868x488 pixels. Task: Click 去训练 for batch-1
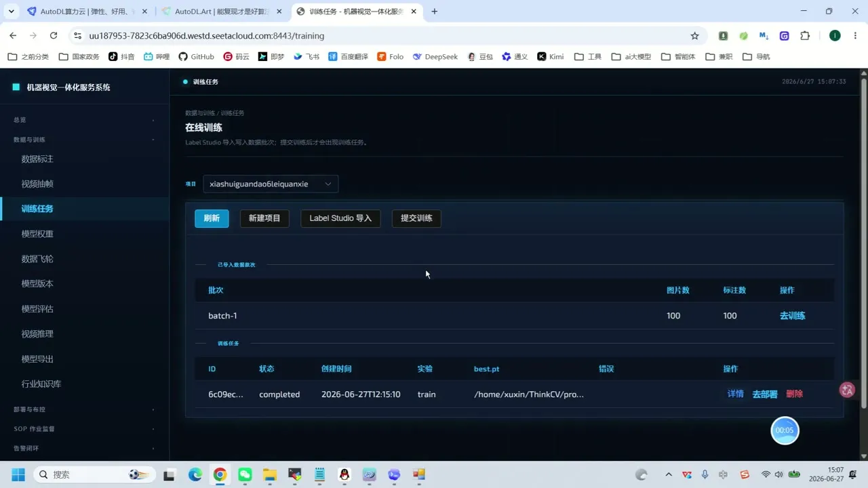[x=792, y=316]
